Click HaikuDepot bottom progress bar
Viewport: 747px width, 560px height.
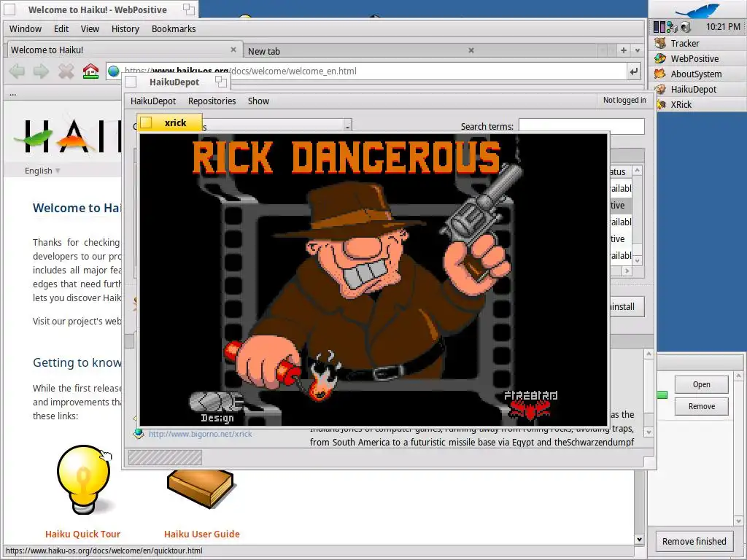click(x=165, y=458)
